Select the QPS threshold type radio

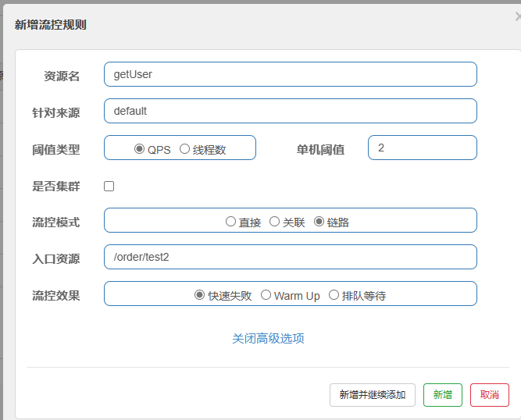coord(139,149)
